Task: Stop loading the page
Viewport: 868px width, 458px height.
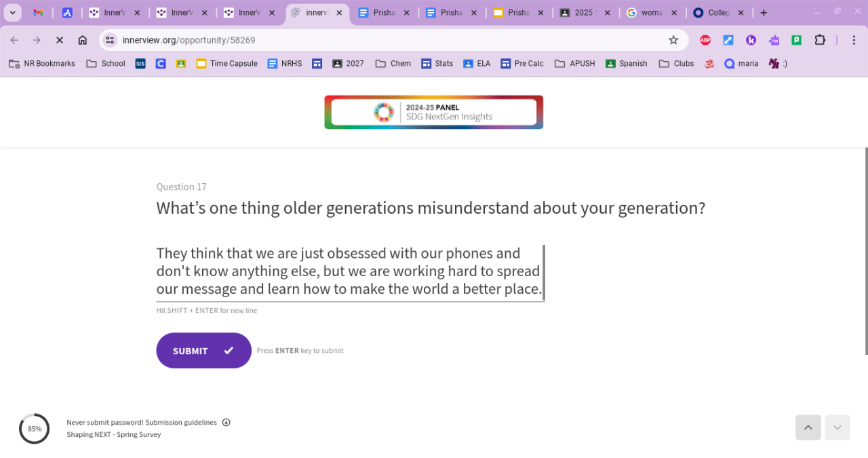Action: click(x=60, y=40)
